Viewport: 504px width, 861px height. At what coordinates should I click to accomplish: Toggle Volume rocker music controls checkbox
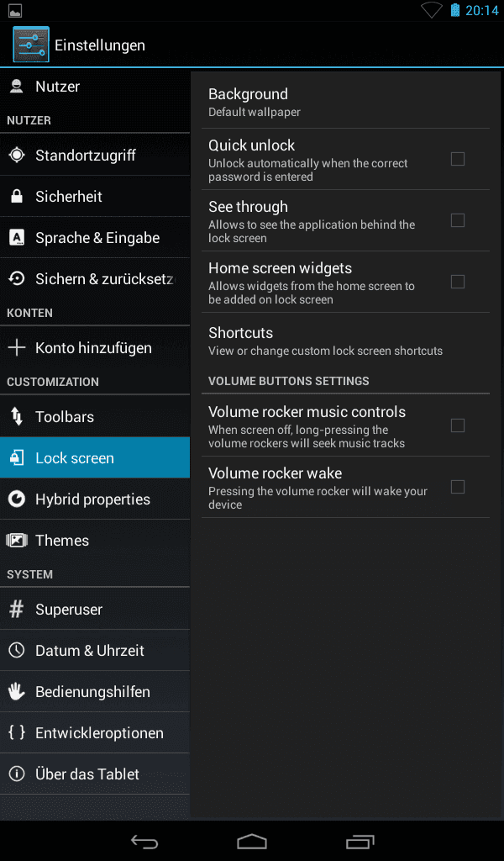(x=458, y=426)
